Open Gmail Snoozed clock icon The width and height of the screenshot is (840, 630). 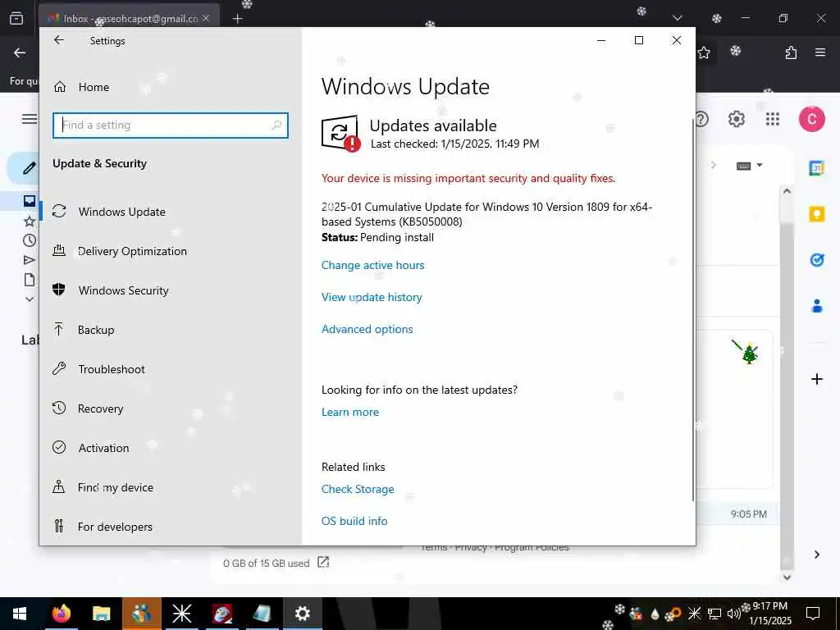(30, 240)
